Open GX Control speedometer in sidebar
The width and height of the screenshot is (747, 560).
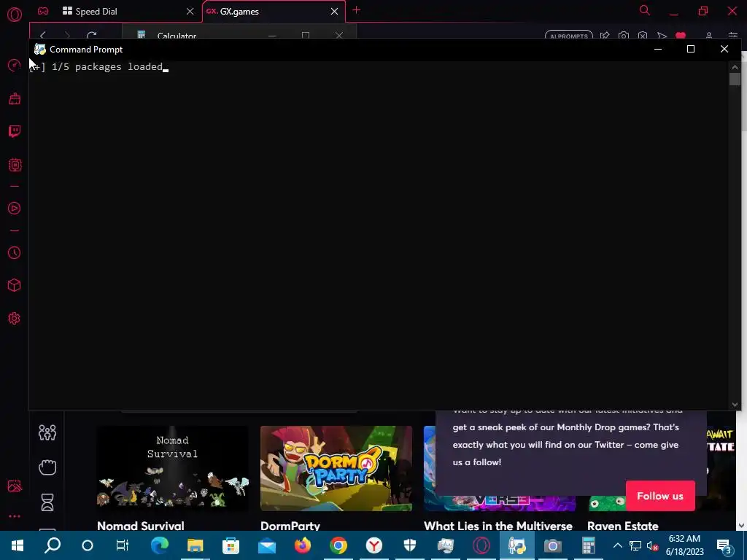15,65
